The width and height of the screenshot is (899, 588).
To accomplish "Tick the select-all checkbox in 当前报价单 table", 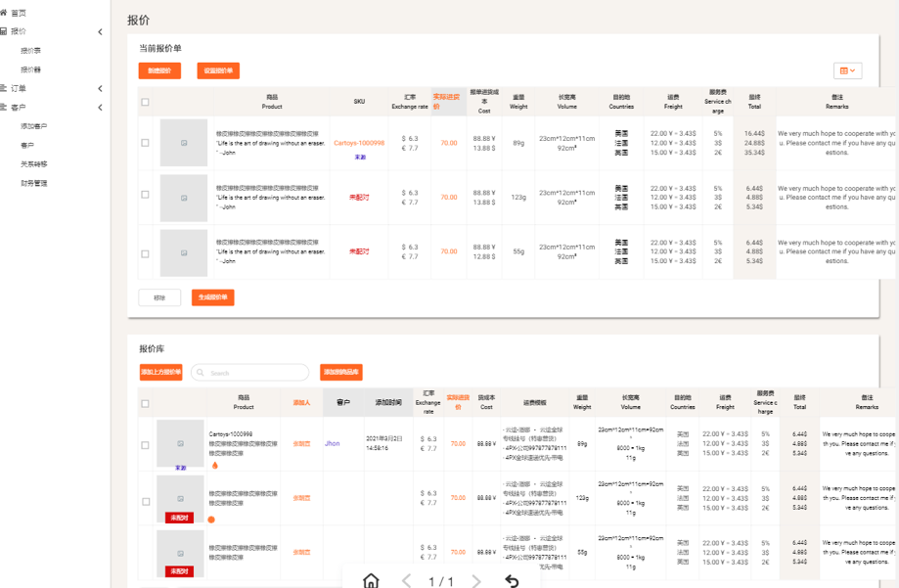I will coord(146,102).
